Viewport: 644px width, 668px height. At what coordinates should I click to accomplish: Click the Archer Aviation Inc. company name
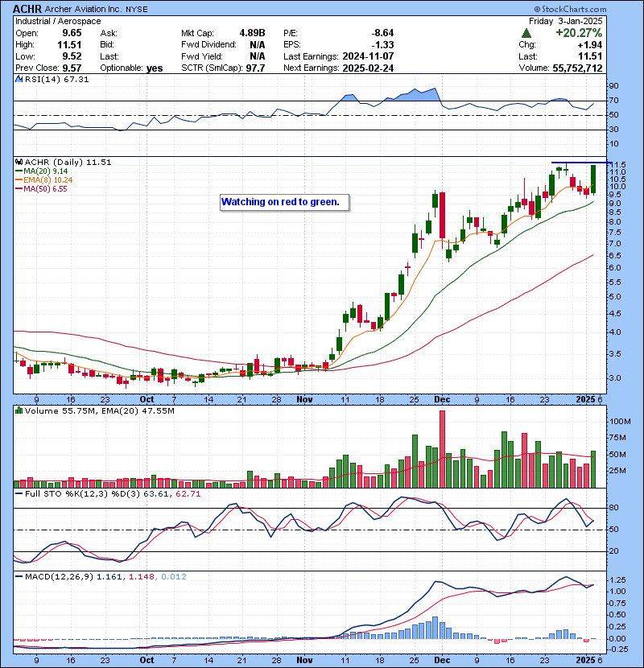point(84,9)
